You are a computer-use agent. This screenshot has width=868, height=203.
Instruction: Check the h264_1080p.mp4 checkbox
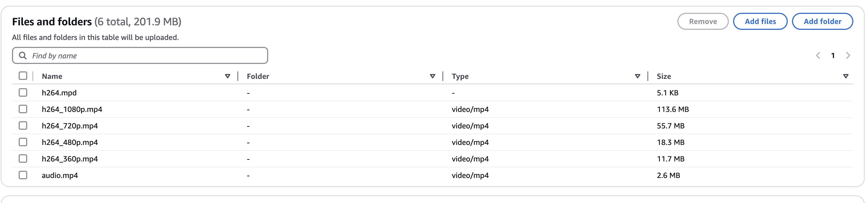(23, 109)
